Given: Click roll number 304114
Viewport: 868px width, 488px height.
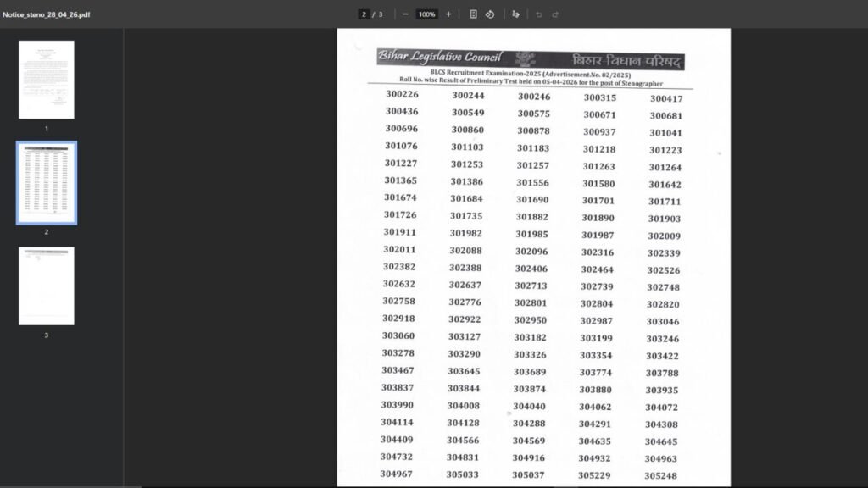Looking at the screenshot, I should [x=397, y=422].
